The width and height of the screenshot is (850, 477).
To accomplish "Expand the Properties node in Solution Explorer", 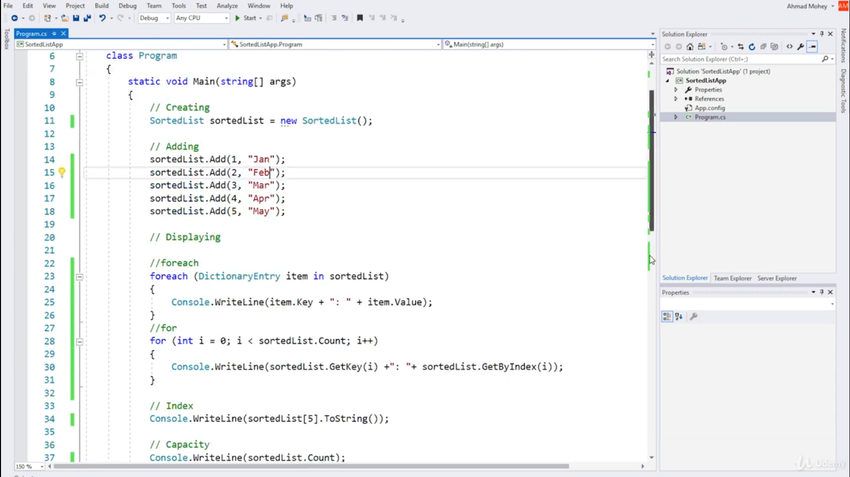I will (676, 89).
